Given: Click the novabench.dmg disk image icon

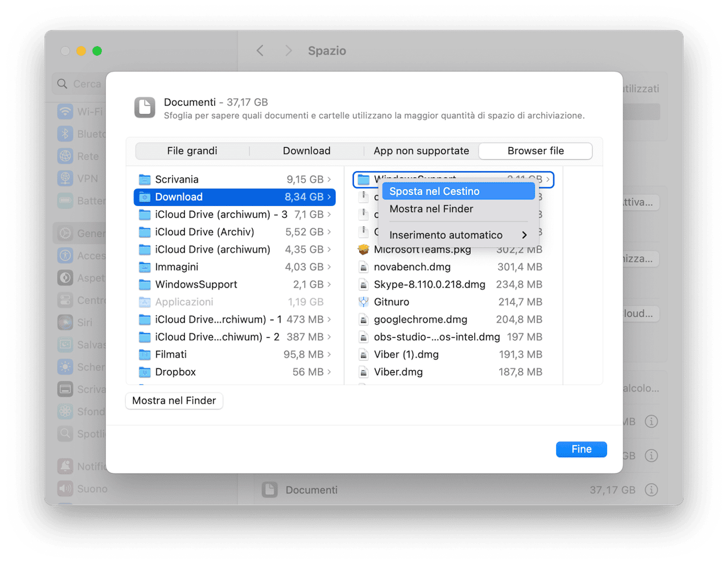Looking at the screenshot, I should 363,267.
